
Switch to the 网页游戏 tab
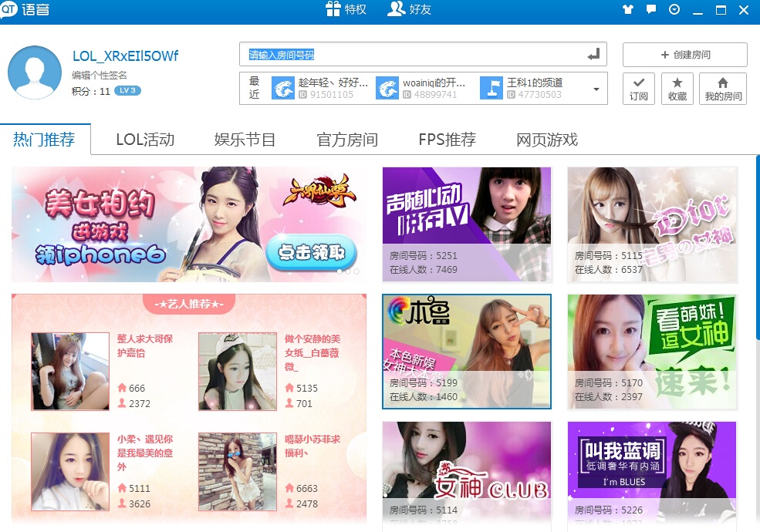(x=547, y=140)
